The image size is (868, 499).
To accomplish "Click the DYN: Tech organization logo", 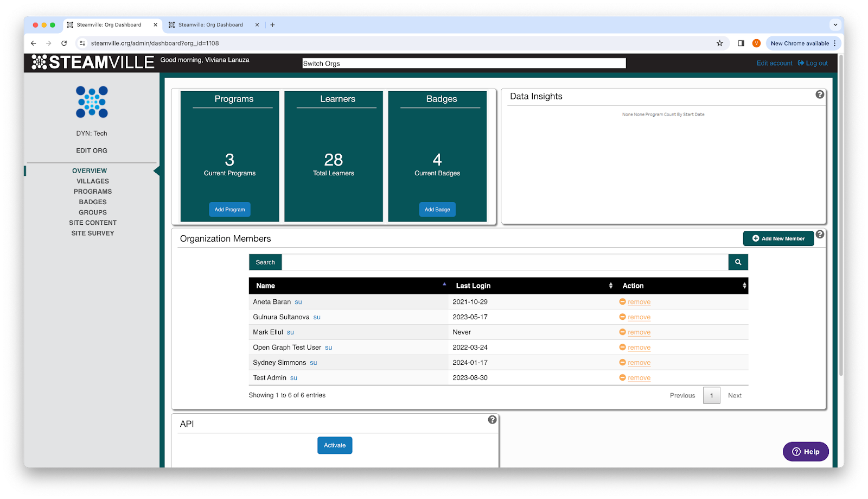I will coord(92,102).
